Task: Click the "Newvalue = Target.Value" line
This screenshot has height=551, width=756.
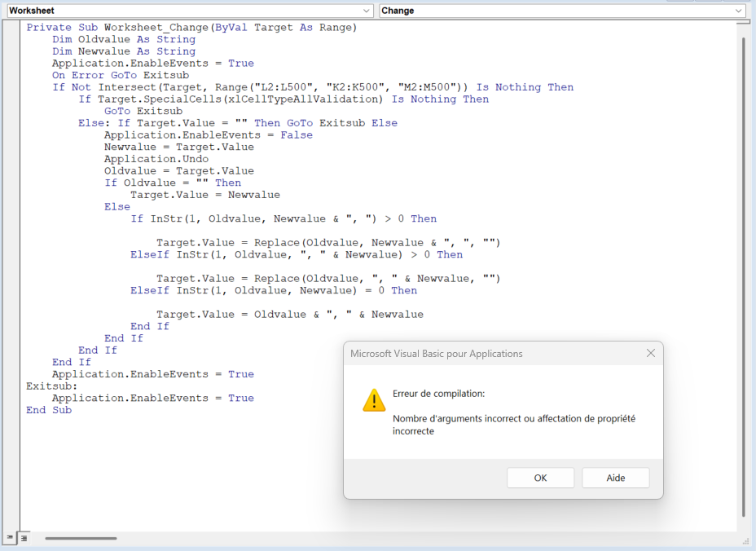Action: click(179, 148)
